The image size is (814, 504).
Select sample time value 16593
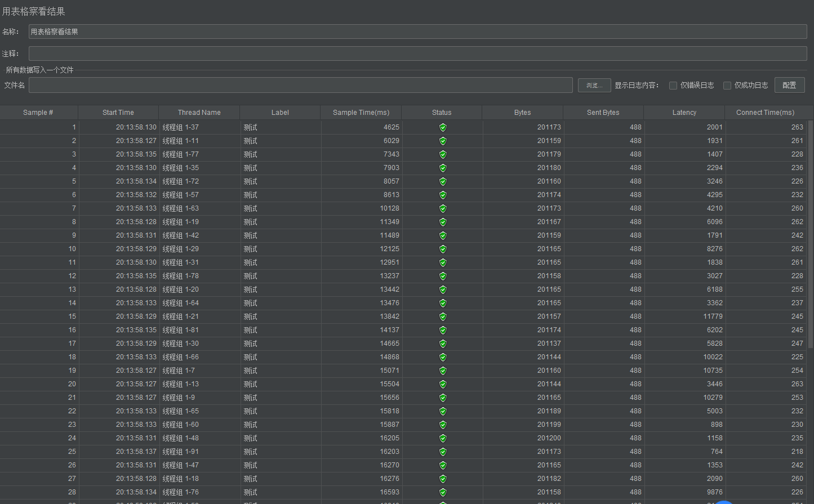point(390,492)
